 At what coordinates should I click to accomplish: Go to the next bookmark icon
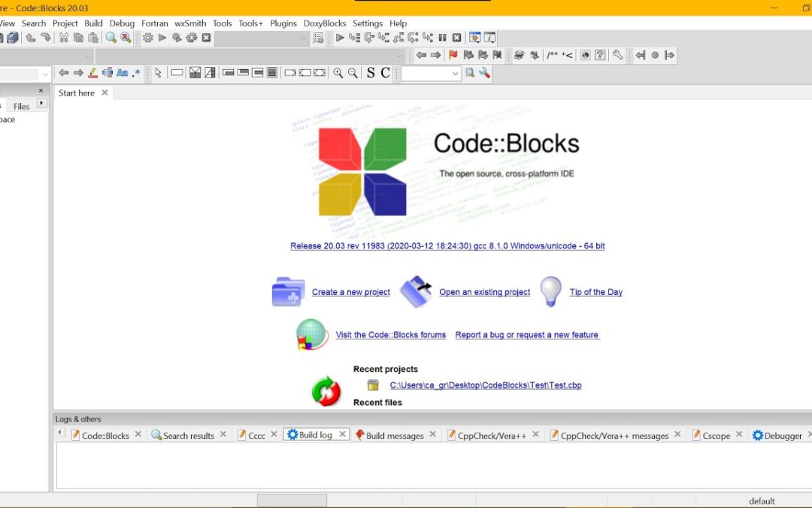(483, 55)
